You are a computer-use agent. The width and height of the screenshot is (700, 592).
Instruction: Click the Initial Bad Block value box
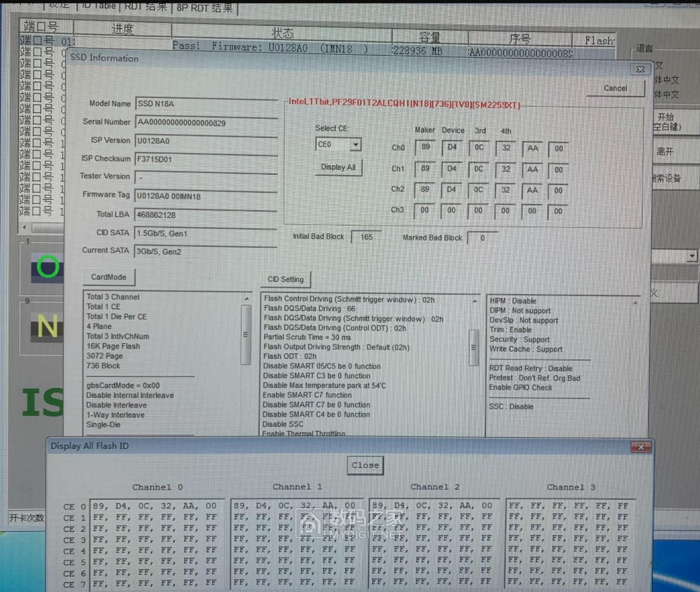(366, 237)
